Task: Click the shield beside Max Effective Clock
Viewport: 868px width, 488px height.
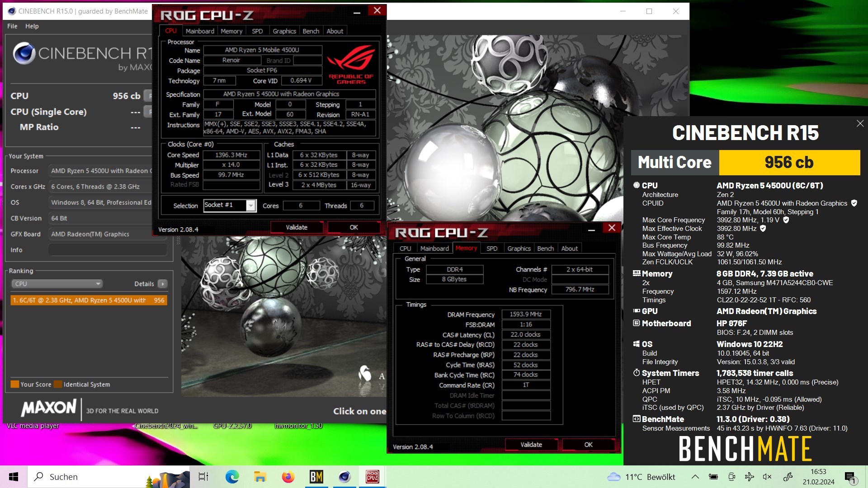Action: [763, 229]
